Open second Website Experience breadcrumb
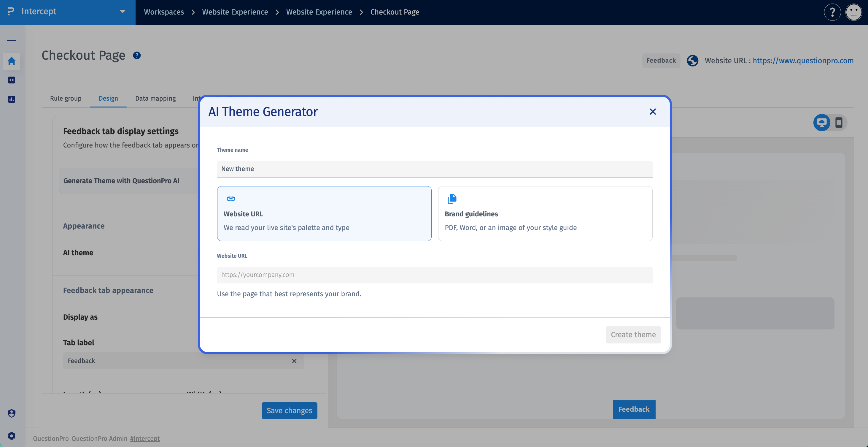Image resolution: width=868 pixels, height=447 pixels. point(319,12)
